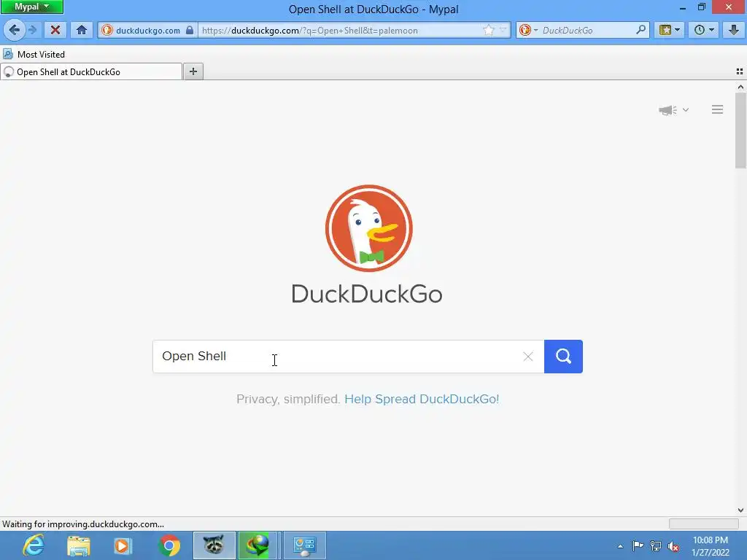747x560 pixels.
Task: Stop loading with the red X button
Action: click(x=55, y=30)
